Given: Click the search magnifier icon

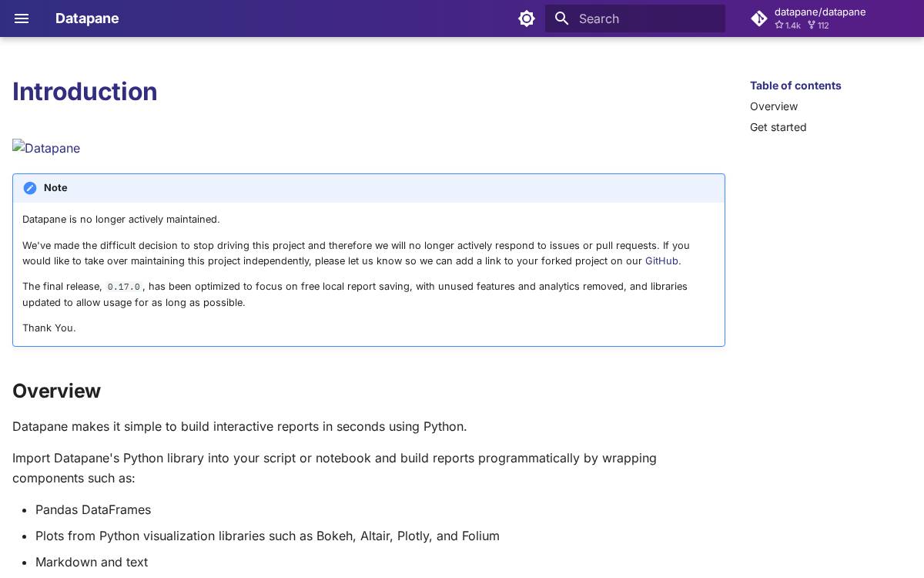Looking at the screenshot, I should 562,18.
